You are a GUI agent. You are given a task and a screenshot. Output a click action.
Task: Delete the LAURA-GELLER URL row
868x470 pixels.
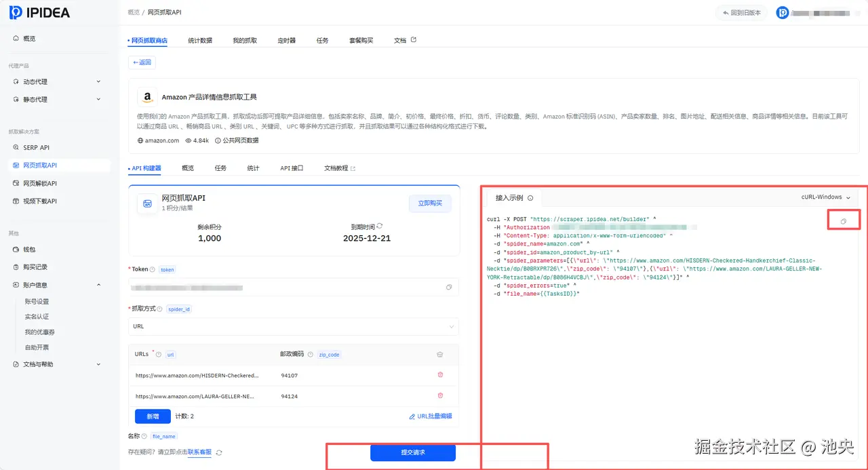[440, 395]
